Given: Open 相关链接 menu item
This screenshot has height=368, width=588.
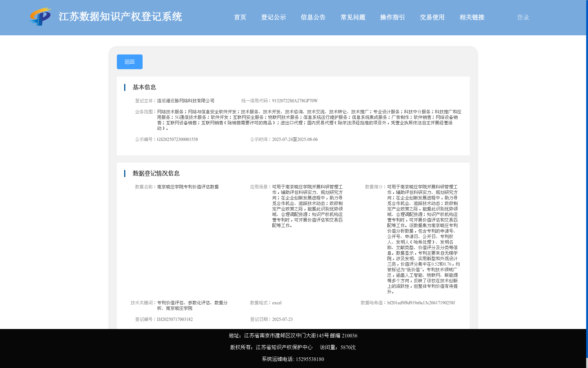Looking at the screenshot, I should tap(472, 17).
